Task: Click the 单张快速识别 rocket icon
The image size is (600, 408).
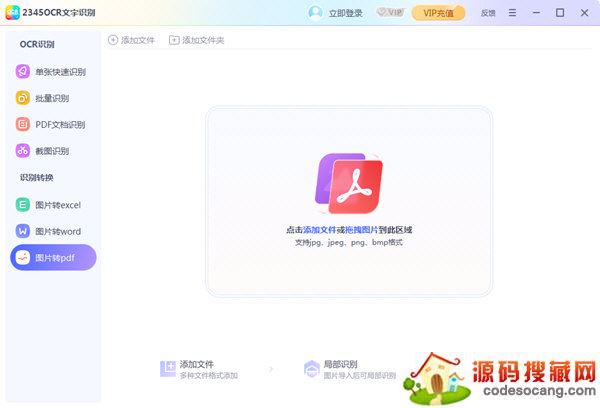Action: [23, 72]
